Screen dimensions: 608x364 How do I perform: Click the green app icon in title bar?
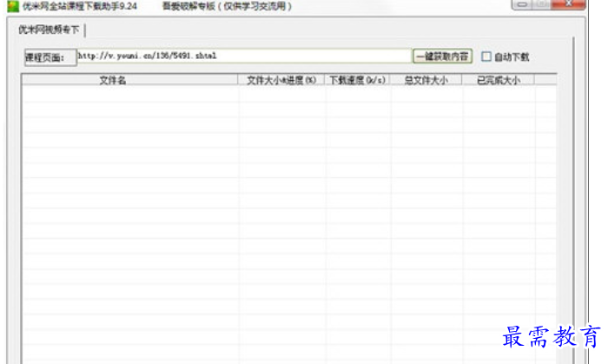pos(13,6)
